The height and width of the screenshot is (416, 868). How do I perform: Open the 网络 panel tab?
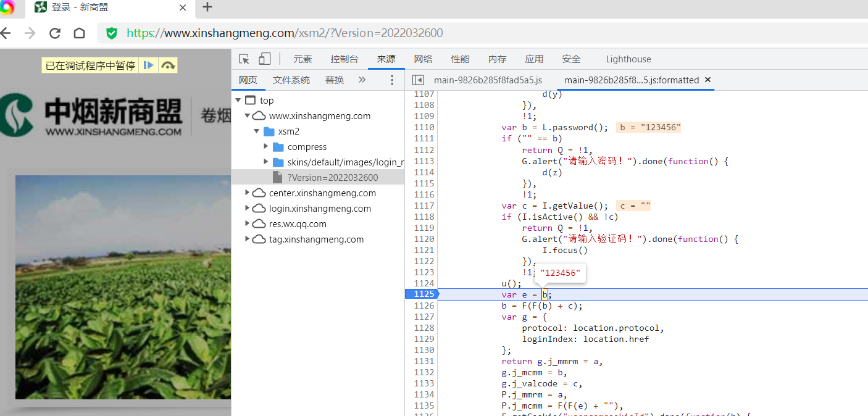pyautogui.click(x=424, y=59)
